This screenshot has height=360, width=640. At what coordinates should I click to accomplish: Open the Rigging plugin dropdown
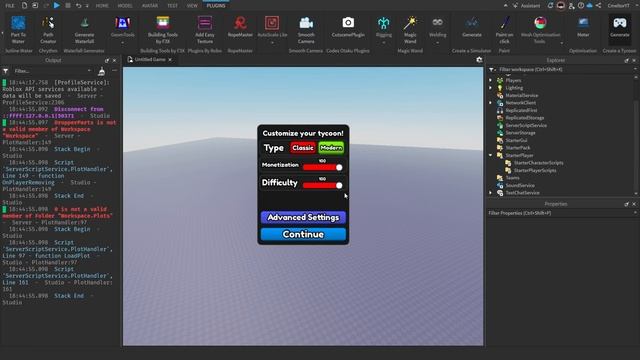click(383, 42)
